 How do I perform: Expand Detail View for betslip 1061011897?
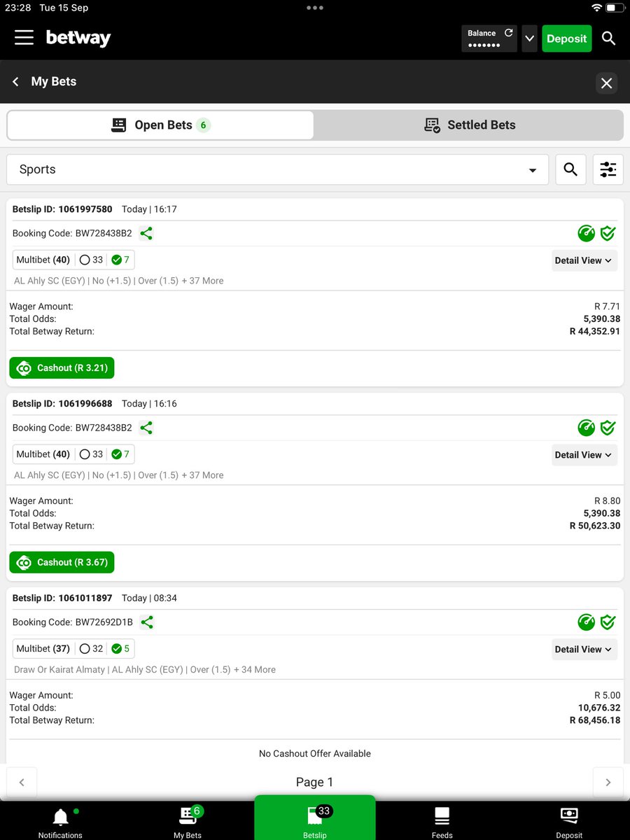point(584,650)
